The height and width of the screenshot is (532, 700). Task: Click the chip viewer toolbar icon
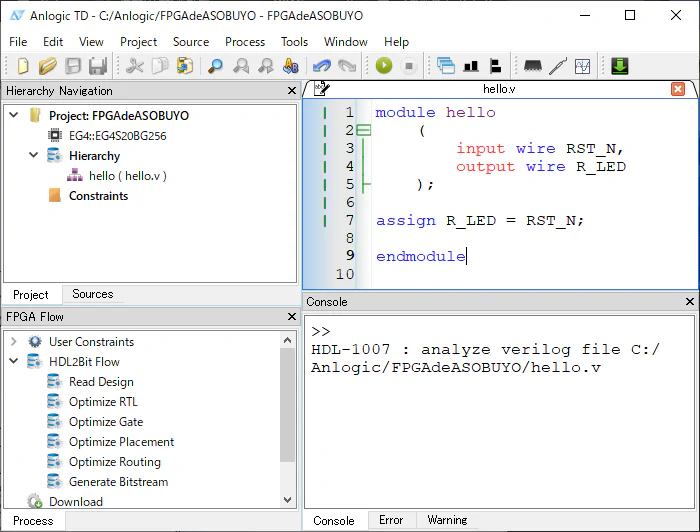533,67
